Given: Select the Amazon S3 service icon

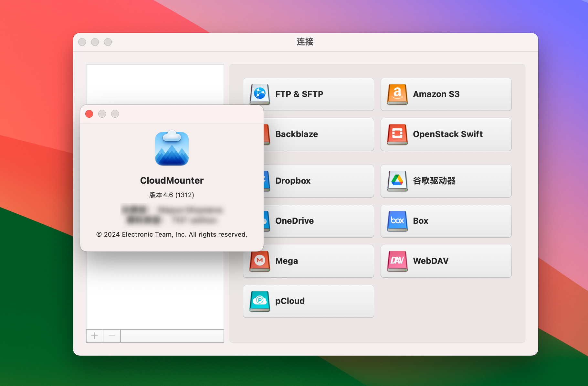Looking at the screenshot, I should coord(397,94).
